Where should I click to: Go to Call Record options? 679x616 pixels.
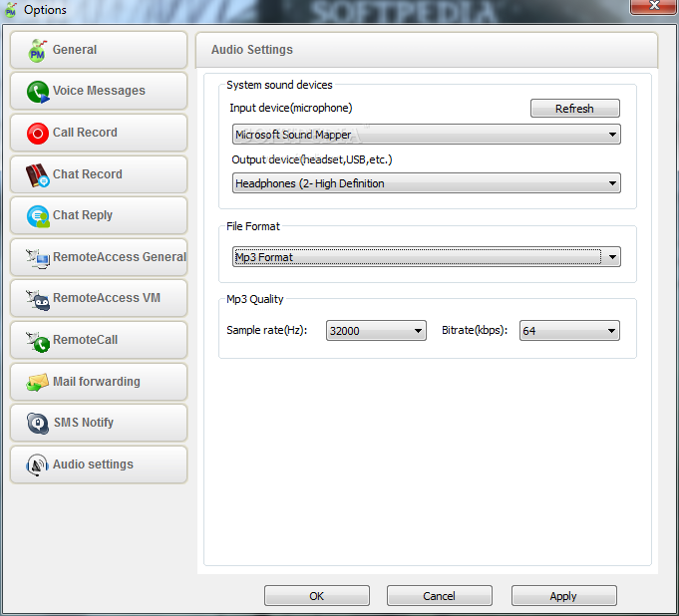pos(99,133)
